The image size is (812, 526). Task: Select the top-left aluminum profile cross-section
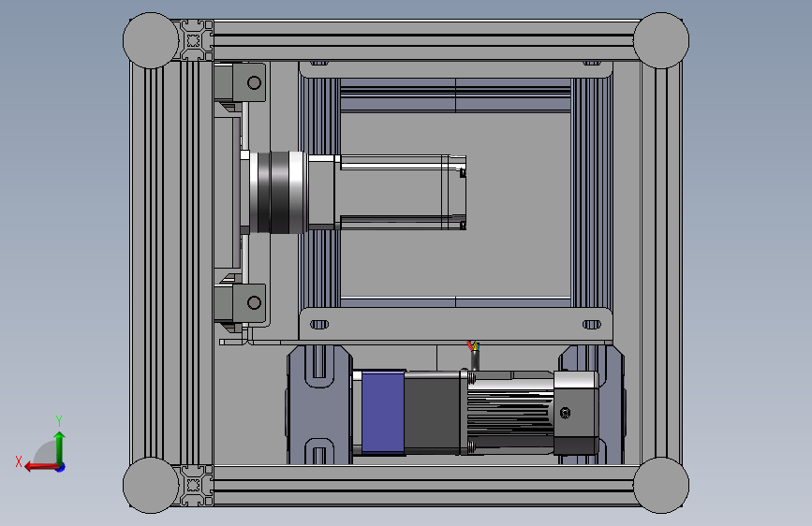point(196,40)
